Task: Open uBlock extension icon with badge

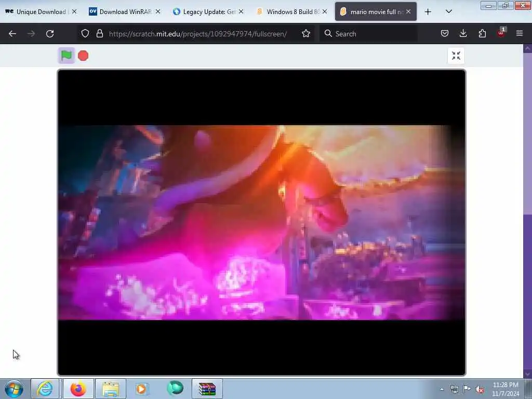Action: coord(501,33)
